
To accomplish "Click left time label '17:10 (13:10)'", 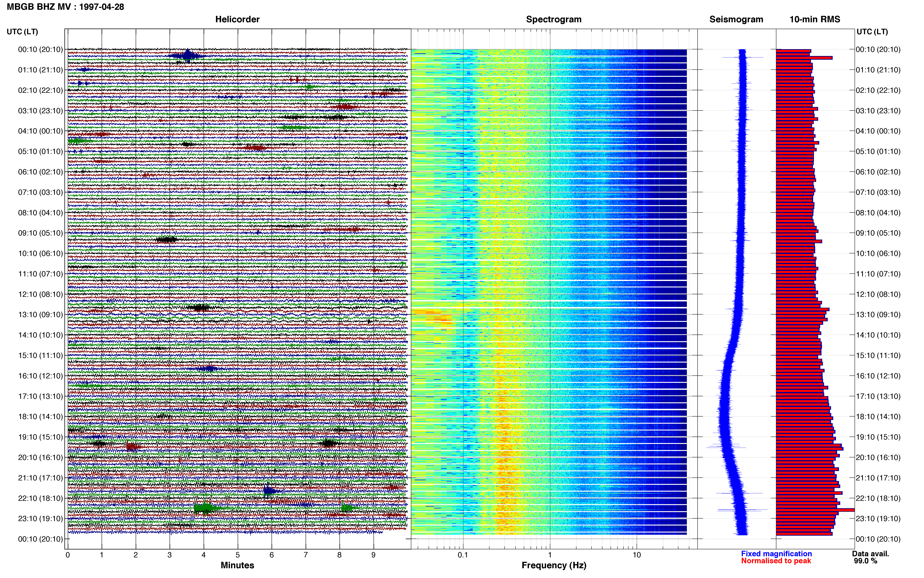I will click(x=41, y=396).
